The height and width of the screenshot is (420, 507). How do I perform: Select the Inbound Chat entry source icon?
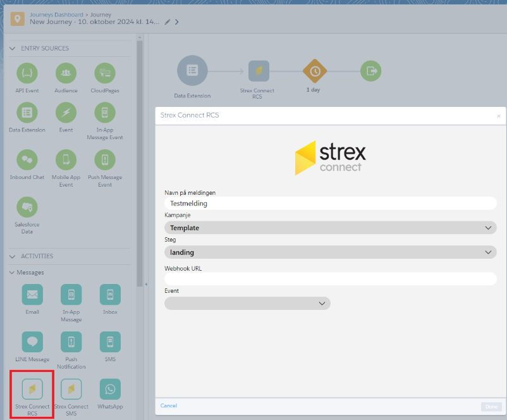click(27, 160)
